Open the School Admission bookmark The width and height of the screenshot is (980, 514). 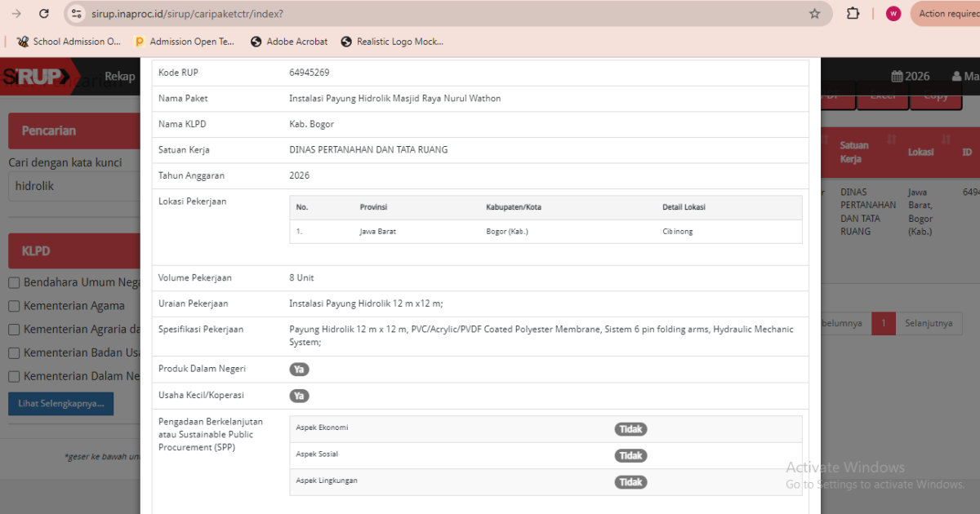[69, 42]
